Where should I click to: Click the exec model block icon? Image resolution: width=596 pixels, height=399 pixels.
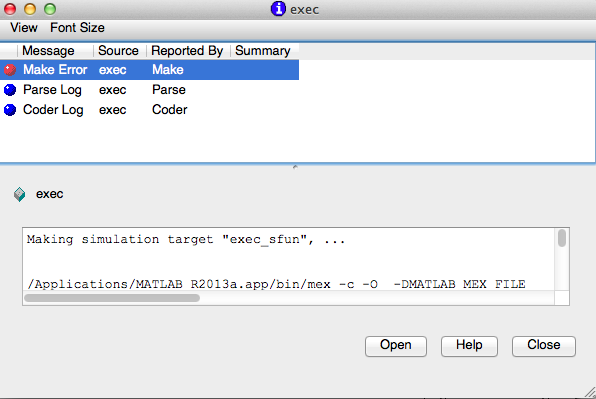coord(19,194)
